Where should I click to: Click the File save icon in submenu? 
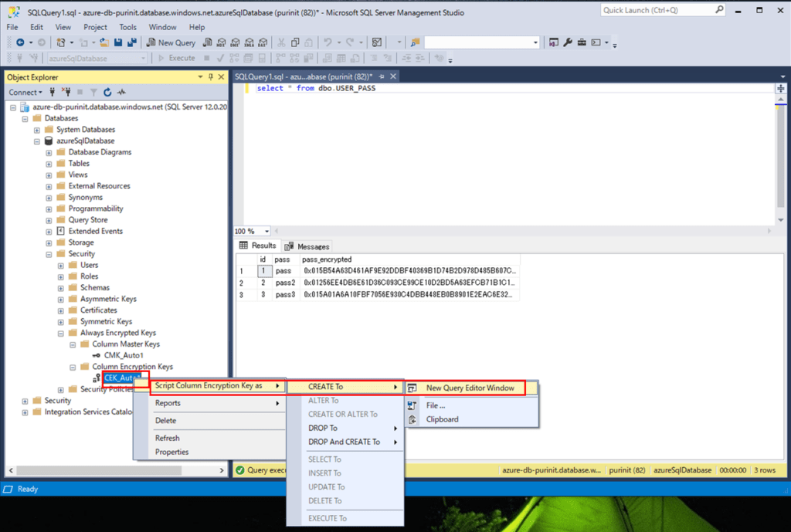[x=412, y=405]
